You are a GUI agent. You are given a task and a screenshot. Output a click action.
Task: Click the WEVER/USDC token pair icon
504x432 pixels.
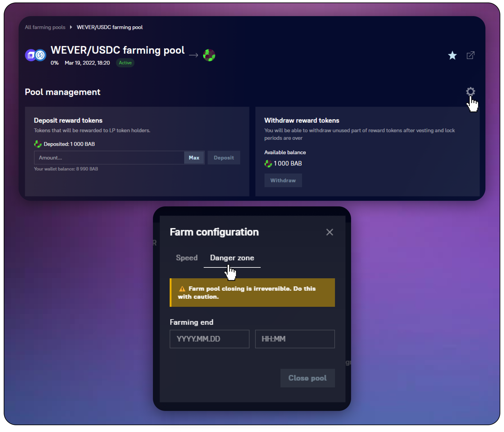(36, 55)
